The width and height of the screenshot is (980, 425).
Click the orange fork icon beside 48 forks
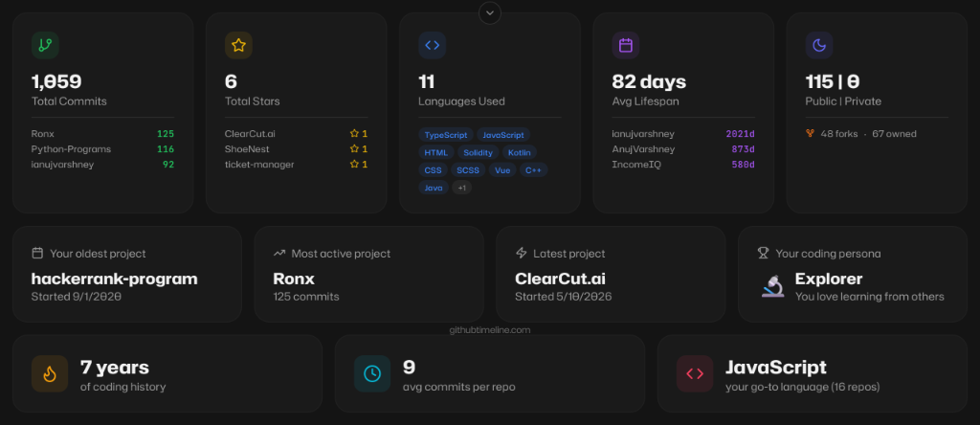point(811,133)
